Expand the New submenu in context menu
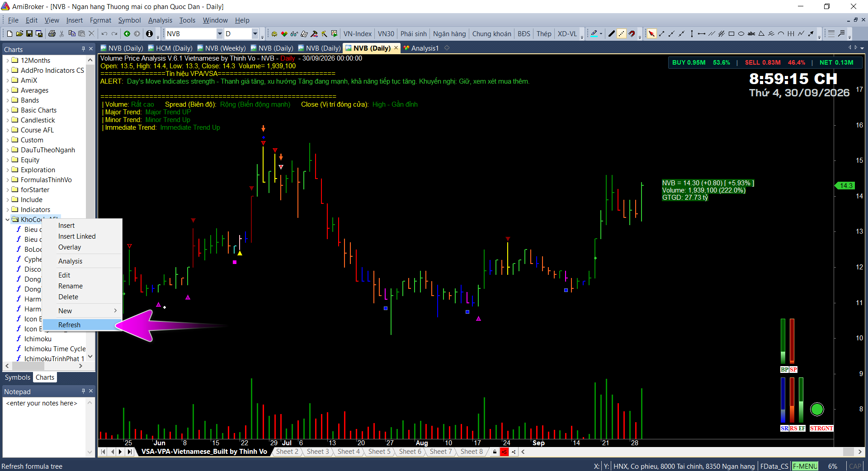The image size is (868, 471). (x=82, y=311)
